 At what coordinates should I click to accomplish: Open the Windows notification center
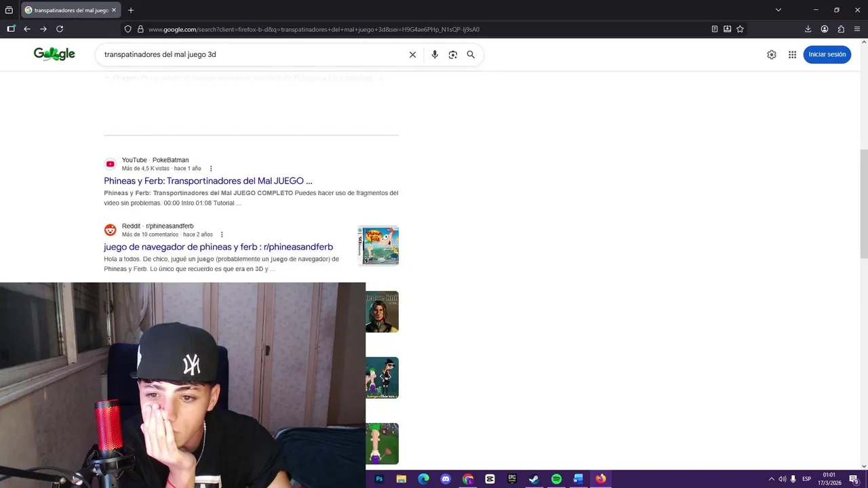click(x=854, y=479)
